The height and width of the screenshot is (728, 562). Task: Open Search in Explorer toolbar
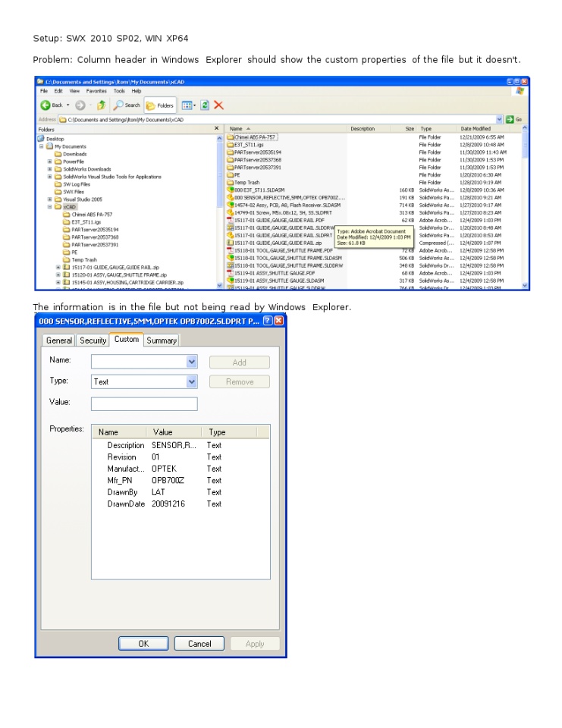click(127, 105)
